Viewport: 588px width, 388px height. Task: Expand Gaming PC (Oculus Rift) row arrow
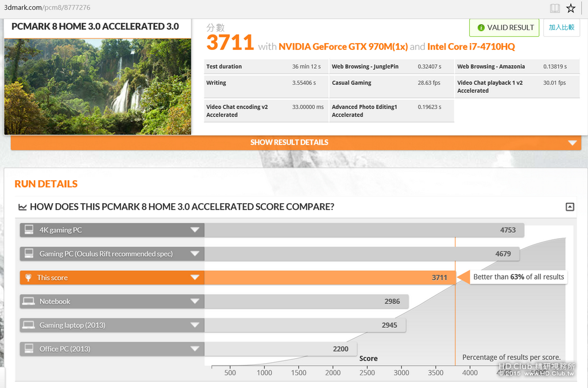tap(195, 254)
